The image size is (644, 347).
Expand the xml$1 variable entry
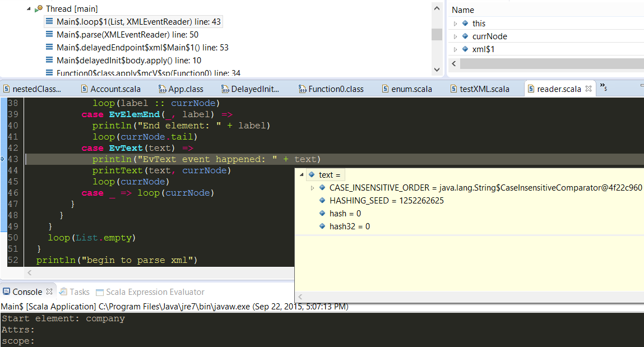pos(456,49)
